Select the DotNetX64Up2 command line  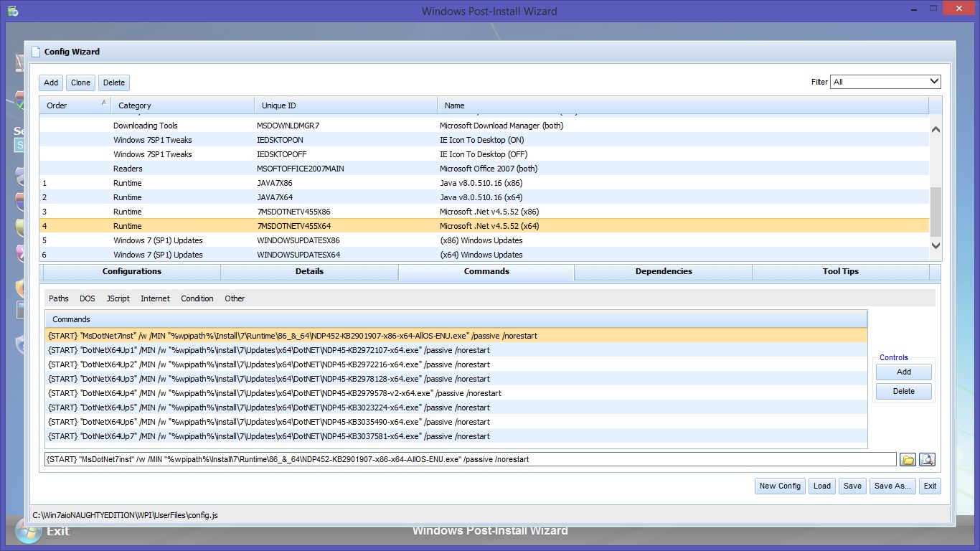point(456,364)
